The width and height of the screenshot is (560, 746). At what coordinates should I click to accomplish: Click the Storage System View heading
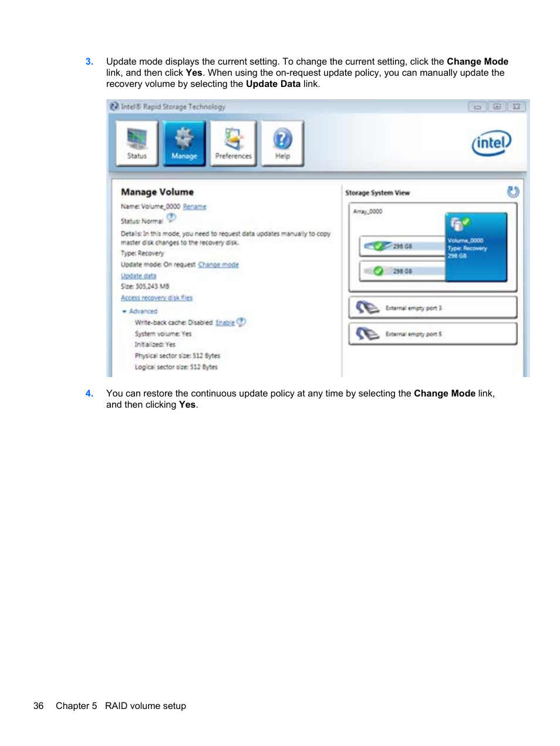coord(377,193)
